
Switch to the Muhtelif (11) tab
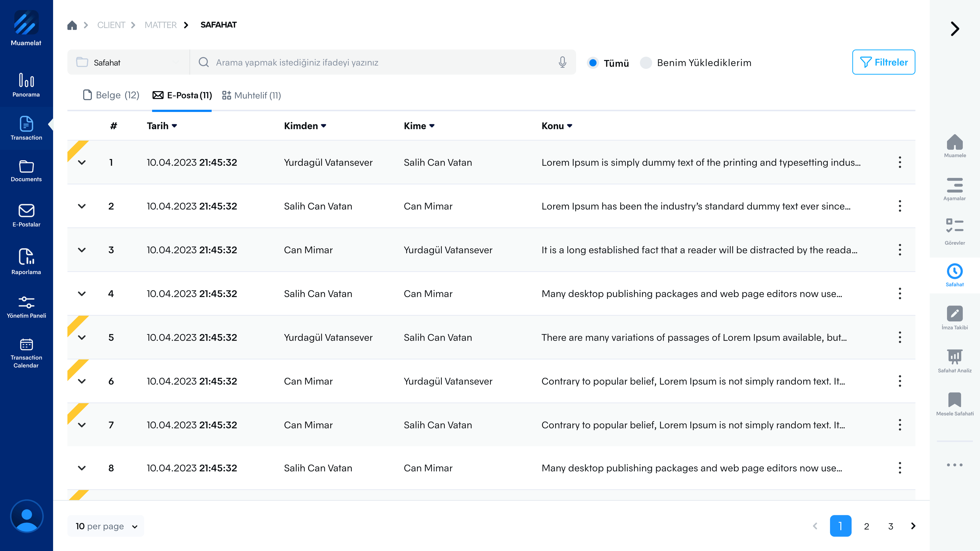pos(251,95)
